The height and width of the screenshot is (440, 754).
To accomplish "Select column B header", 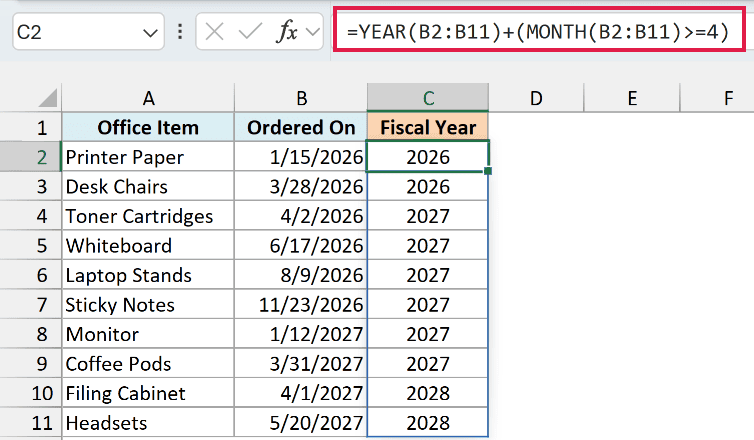I will click(x=301, y=98).
